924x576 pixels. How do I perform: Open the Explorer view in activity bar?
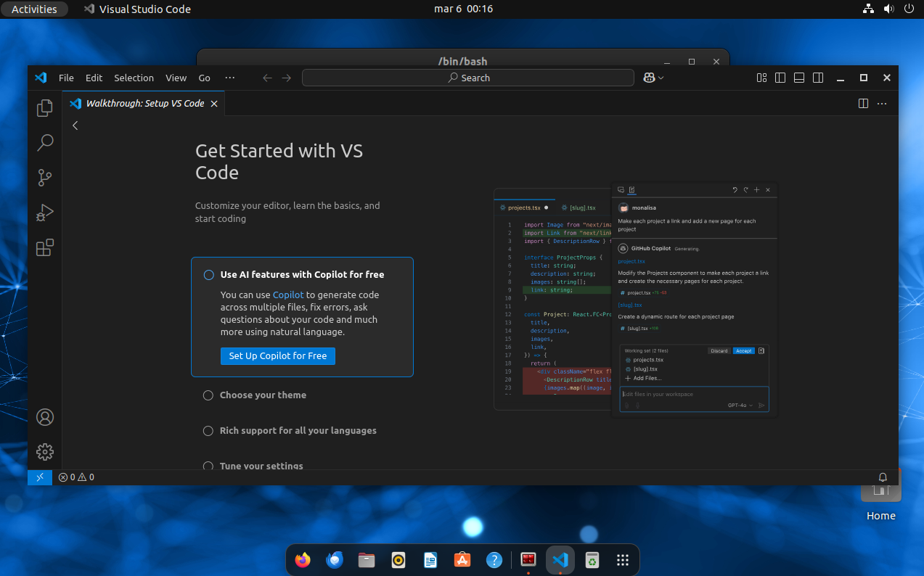(x=45, y=108)
